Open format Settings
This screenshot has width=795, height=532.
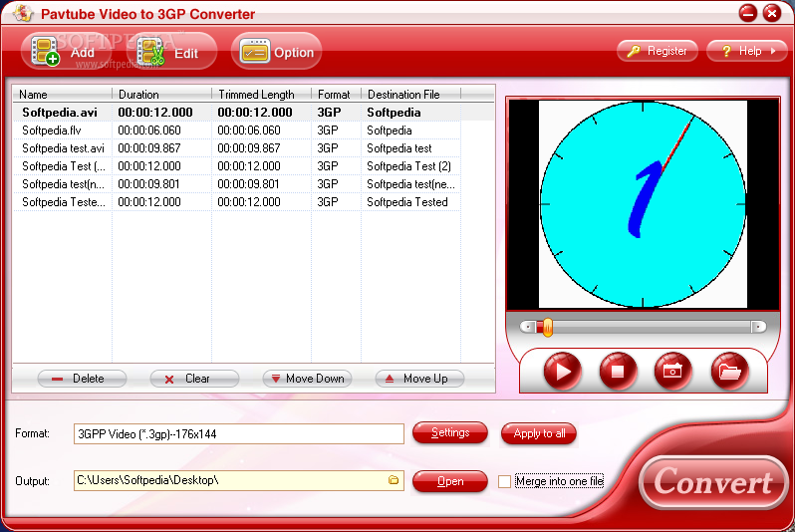(x=450, y=432)
